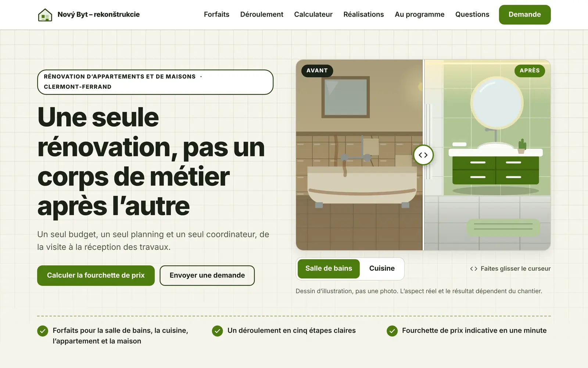Click the green vanity in the after image
The image size is (588, 368).
click(495, 170)
